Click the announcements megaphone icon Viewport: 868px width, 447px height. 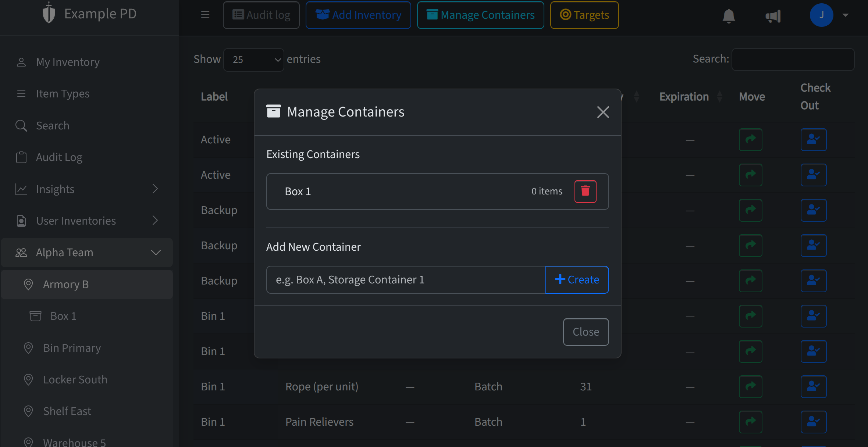[x=773, y=15]
